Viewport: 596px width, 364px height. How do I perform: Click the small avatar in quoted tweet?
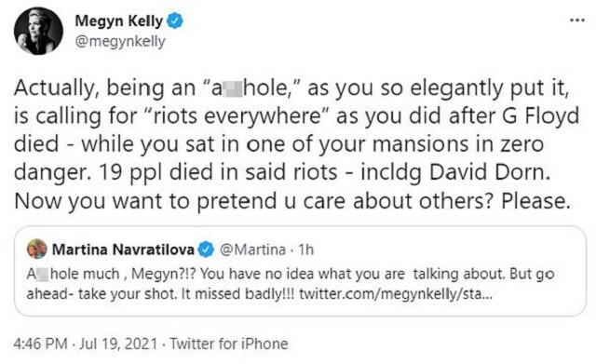[x=37, y=249]
